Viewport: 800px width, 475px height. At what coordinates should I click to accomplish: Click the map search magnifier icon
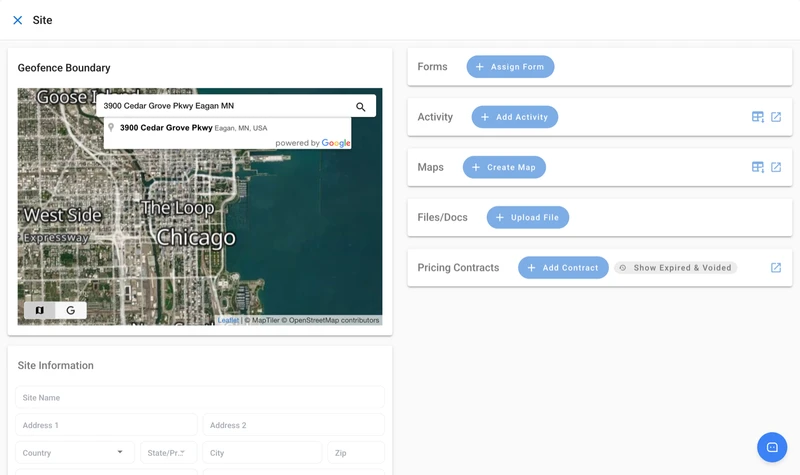point(361,107)
